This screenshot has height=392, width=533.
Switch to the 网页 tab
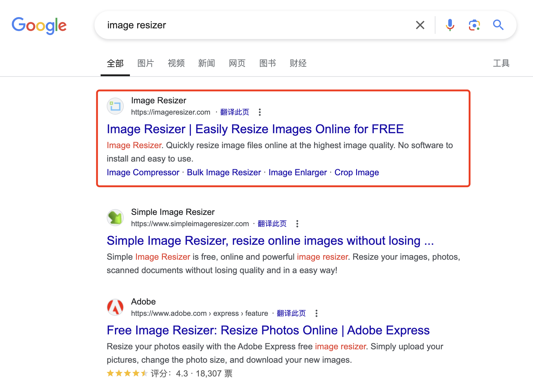(237, 63)
